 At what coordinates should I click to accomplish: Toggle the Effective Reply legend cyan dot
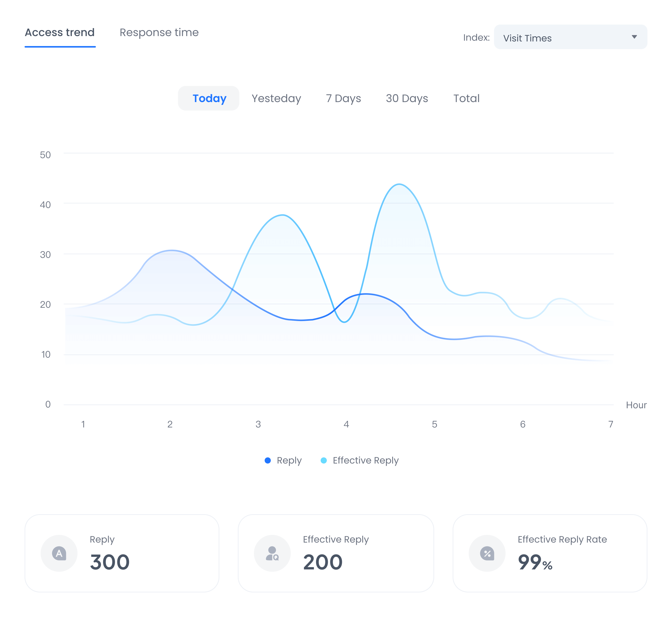pos(324,460)
